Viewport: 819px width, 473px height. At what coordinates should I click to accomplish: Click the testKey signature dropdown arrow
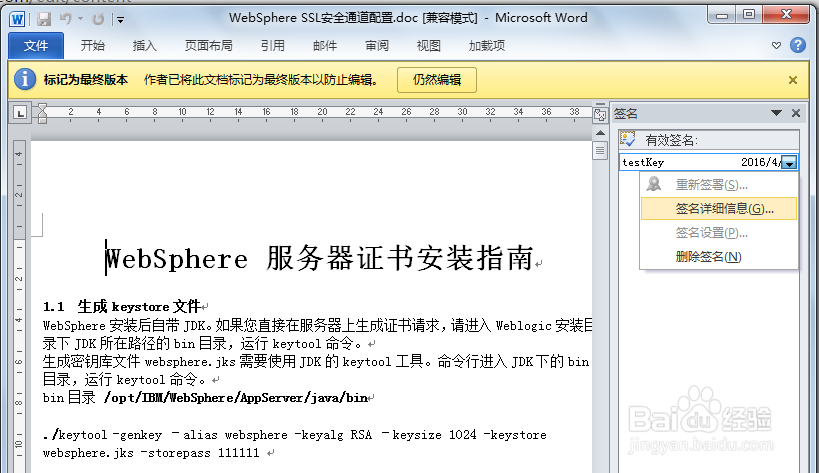(x=789, y=163)
